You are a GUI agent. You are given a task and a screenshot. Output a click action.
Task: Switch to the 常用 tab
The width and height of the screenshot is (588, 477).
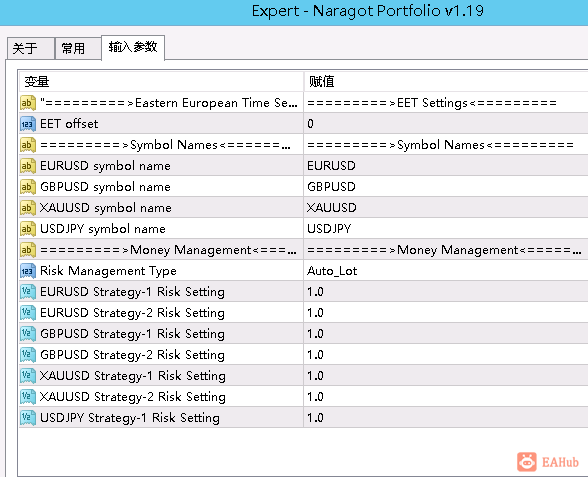tap(78, 48)
